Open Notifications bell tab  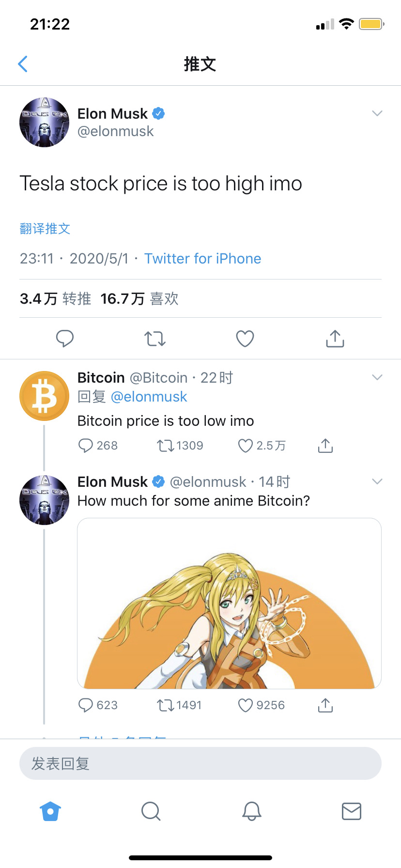(251, 811)
